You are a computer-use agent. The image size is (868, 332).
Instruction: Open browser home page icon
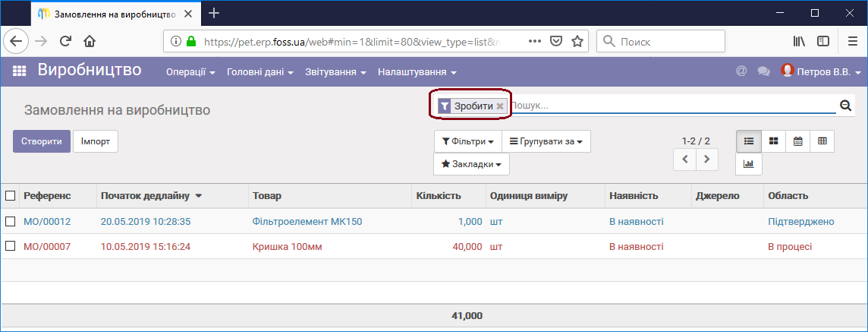click(x=90, y=41)
